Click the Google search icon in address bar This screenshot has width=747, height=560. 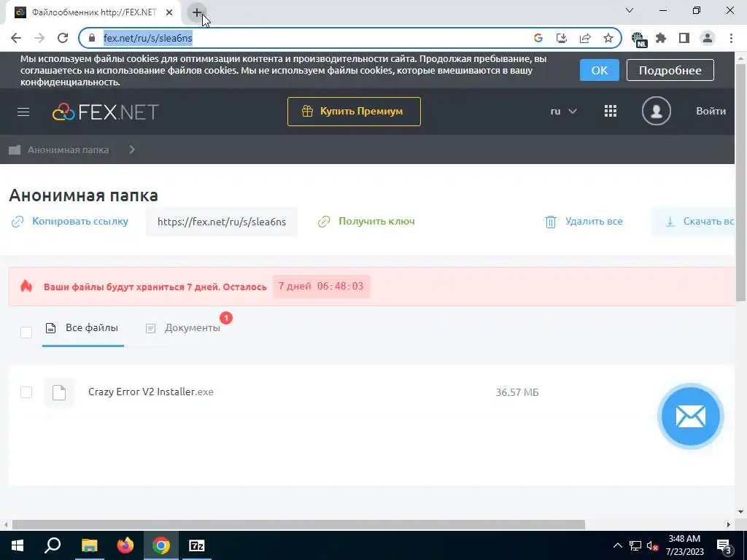(x=538, y=38)
